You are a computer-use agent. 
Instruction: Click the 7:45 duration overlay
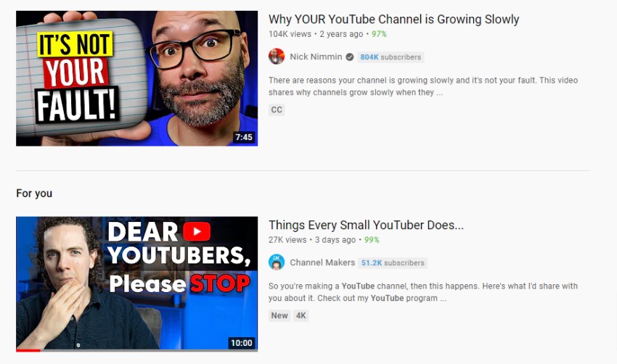(244, 137)
